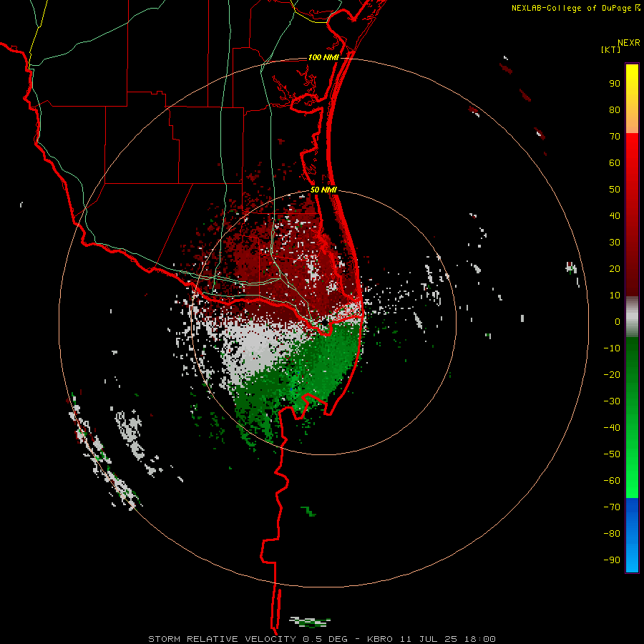Click the Storm Relative Velocity caption at bottom
The image size is (644, 644).
click(x=322, y=639)
